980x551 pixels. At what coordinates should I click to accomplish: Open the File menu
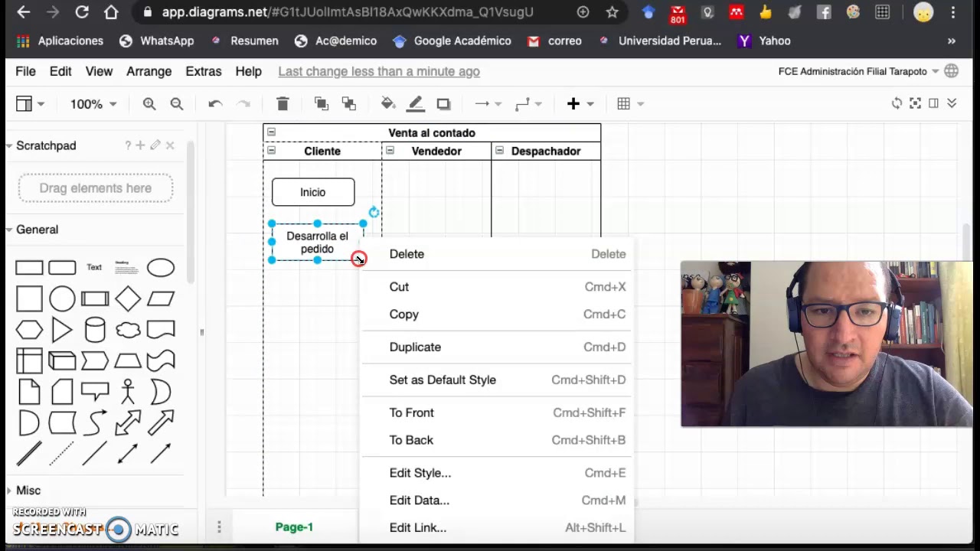coord(25,71)
